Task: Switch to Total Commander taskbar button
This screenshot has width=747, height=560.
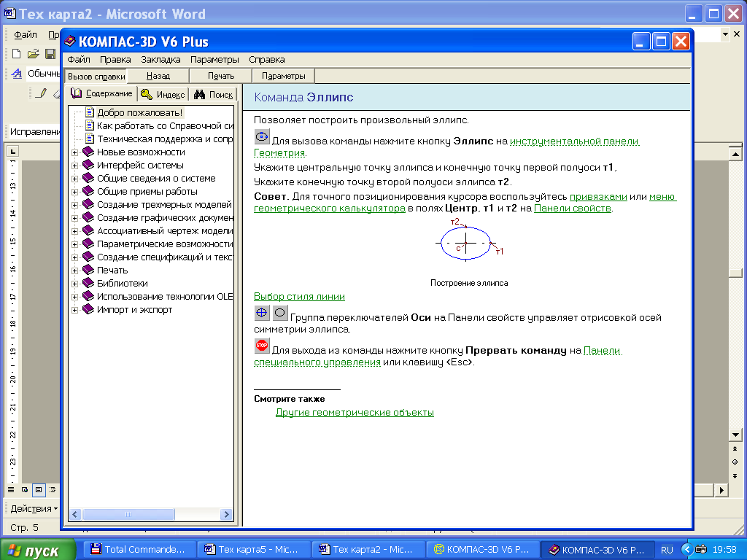Action: tap(139, 550)
